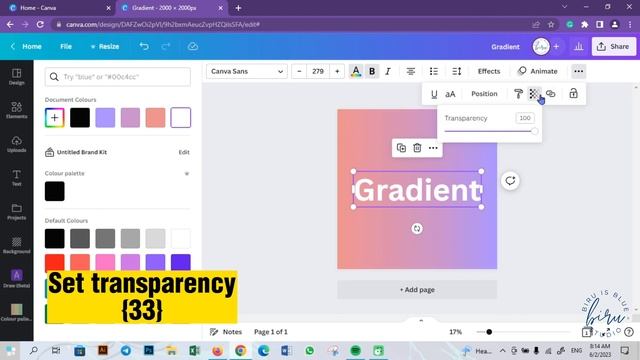Viewport: 640px width, 360px height.
Task: Add a collaborator with plus button
Action: (x=556, y=47)
